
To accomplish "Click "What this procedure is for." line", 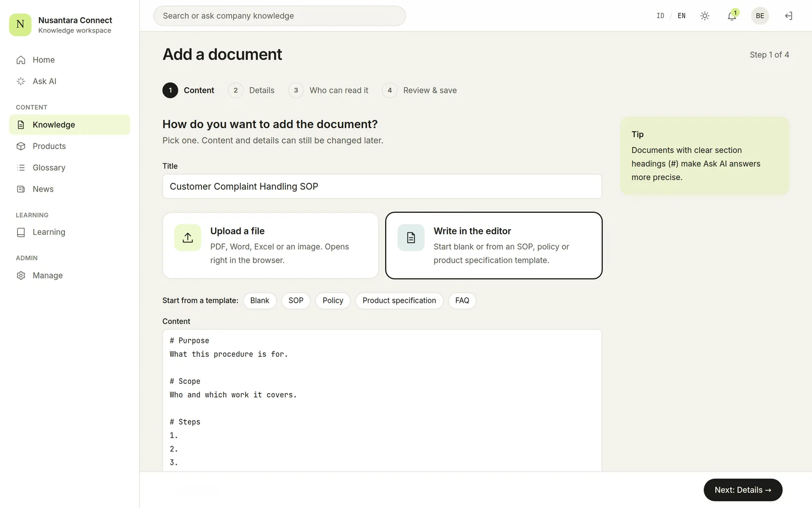I will point(229,355).
